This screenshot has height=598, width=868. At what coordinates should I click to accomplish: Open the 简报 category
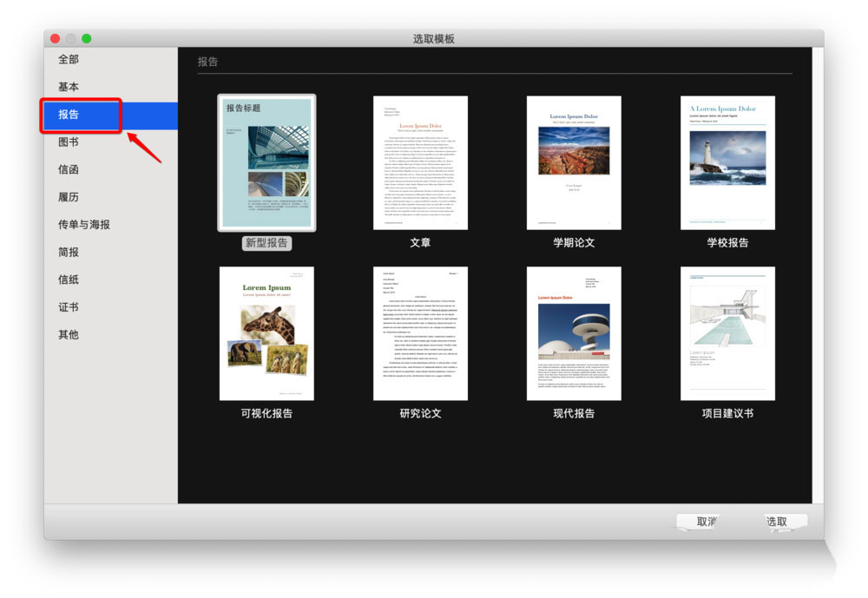tap(69, 253)
